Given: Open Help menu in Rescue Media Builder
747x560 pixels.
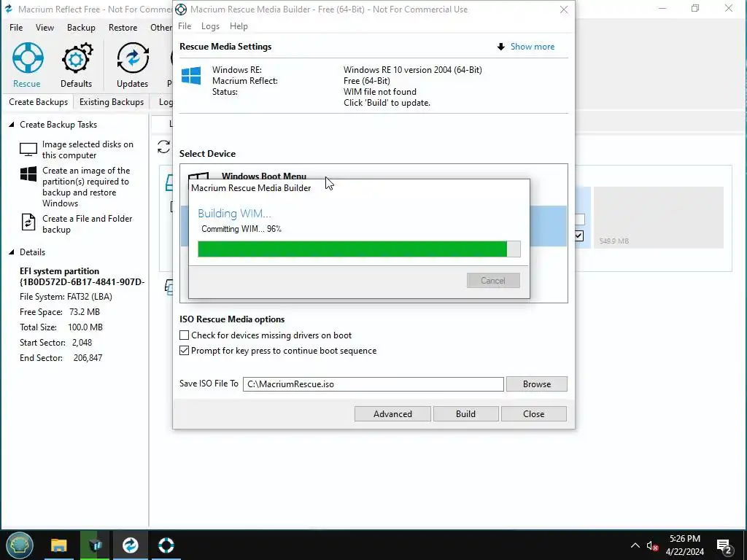Looking at the screenshot, I should (239, 26).
